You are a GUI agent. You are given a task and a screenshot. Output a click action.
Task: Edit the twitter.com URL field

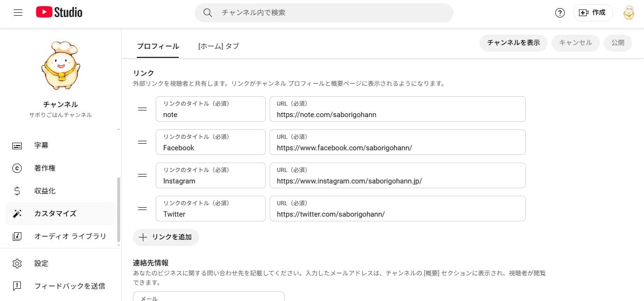398,209
